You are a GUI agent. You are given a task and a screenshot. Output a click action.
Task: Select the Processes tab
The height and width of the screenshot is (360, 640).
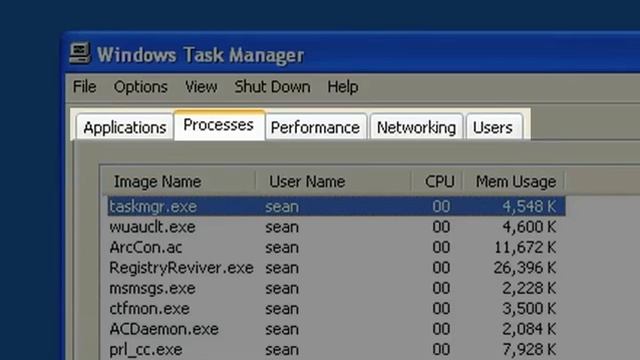click(219, 125)
